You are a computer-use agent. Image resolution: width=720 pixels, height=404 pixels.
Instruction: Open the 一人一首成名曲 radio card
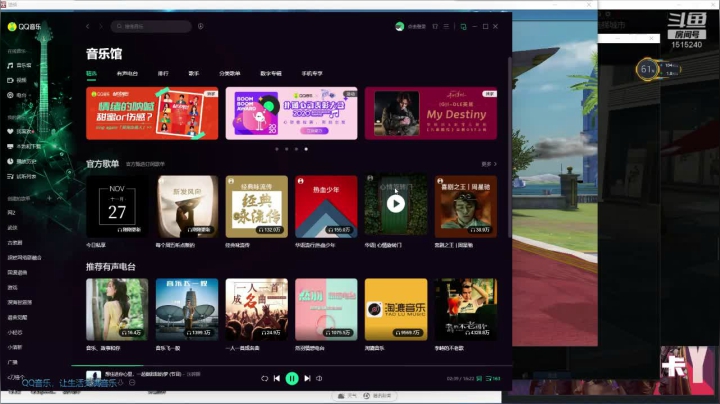coord(257,309)
